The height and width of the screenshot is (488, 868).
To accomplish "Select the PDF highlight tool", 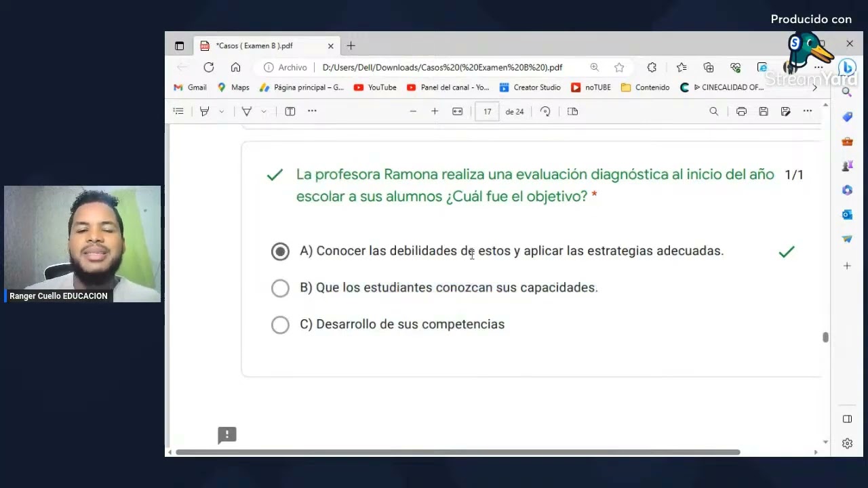I will point(204,111).
